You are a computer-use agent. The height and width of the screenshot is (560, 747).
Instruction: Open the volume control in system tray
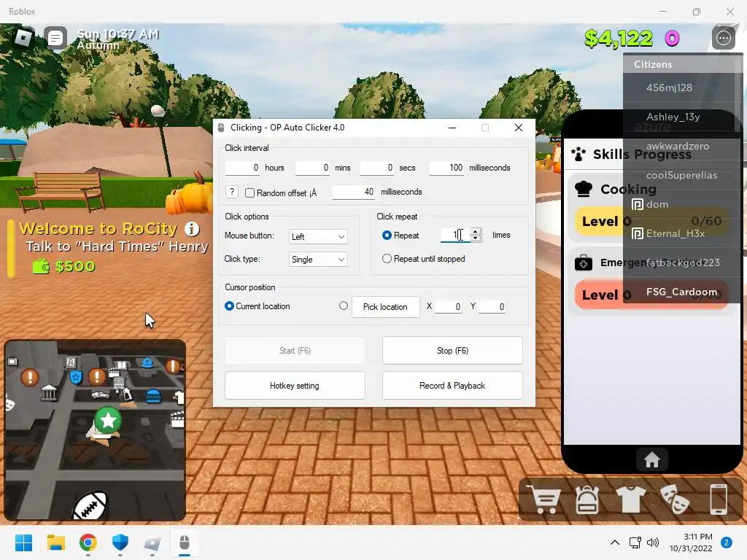tap(653, 542)
